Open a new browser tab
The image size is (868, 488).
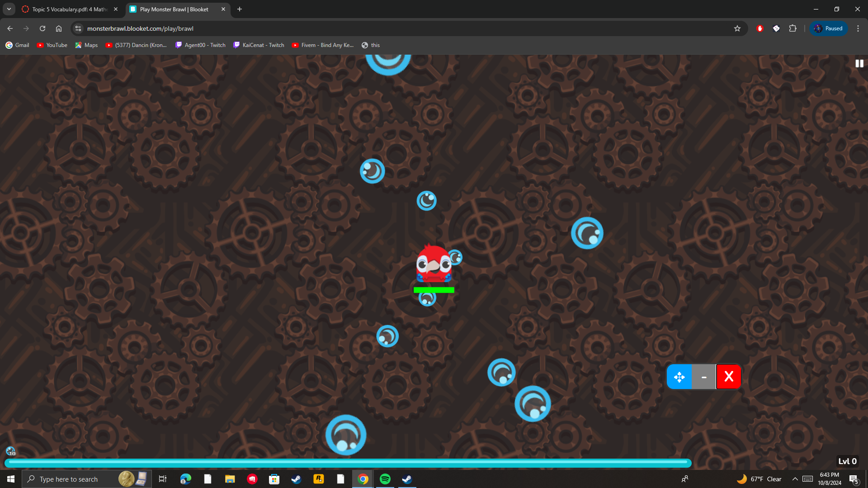pyautogui.click(x=240, y=9)
